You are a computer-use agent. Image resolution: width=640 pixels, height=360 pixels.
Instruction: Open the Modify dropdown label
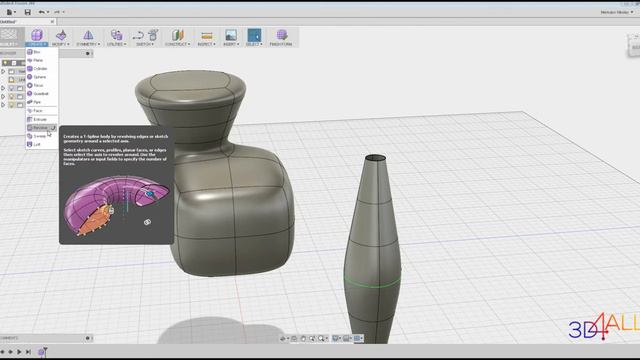point(61,44)
